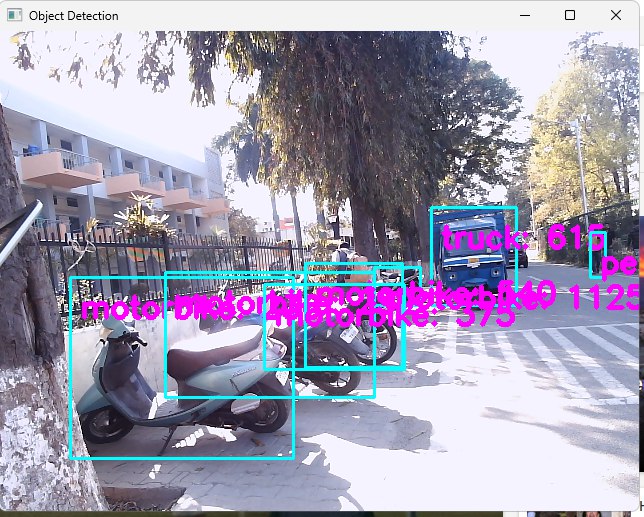The image size is (644, 517).
Task: Click the Object Detection title text
Action: point(74,16)
